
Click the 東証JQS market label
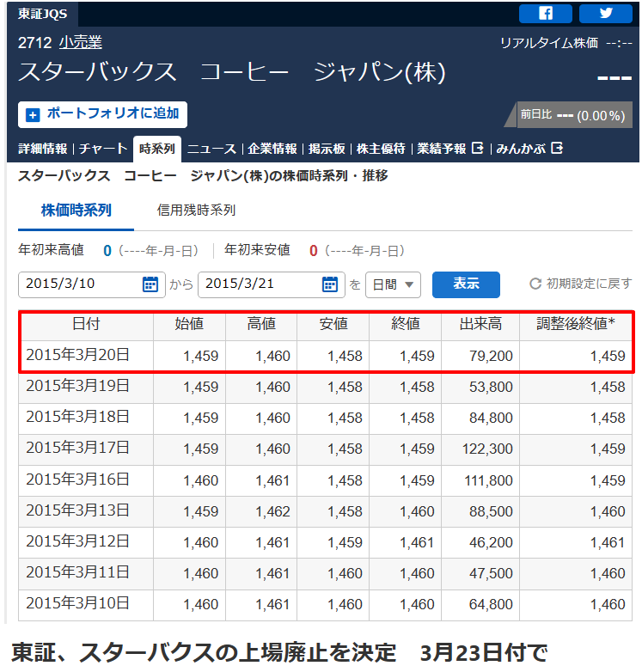(42, 14)
